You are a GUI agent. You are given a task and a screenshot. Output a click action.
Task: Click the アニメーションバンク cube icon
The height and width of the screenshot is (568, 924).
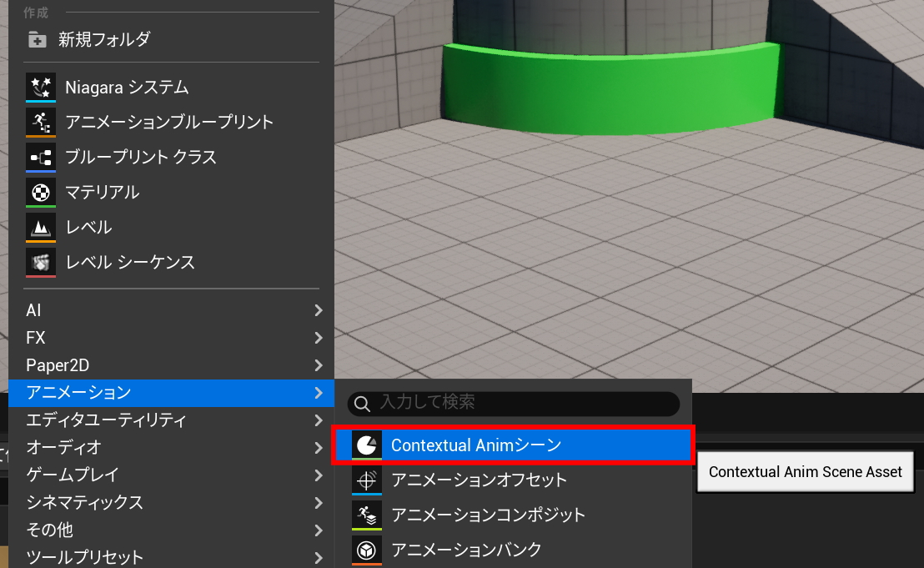pyautogui.click(x=366, y=550)
